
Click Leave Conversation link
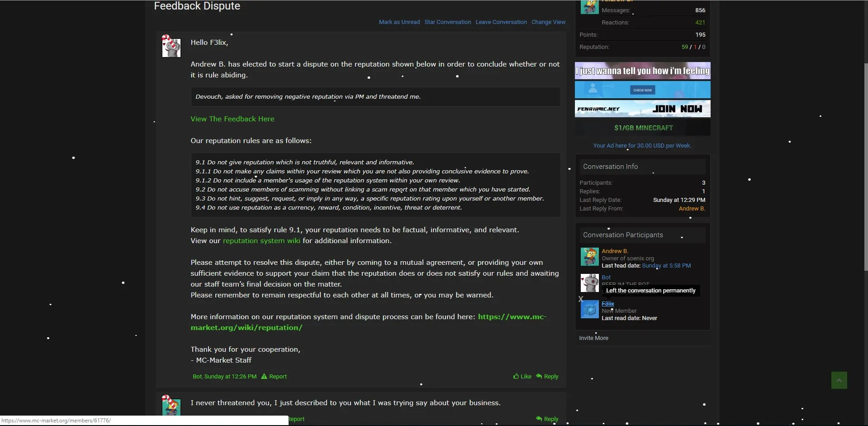pyautogui.click(x=501, y=22)
